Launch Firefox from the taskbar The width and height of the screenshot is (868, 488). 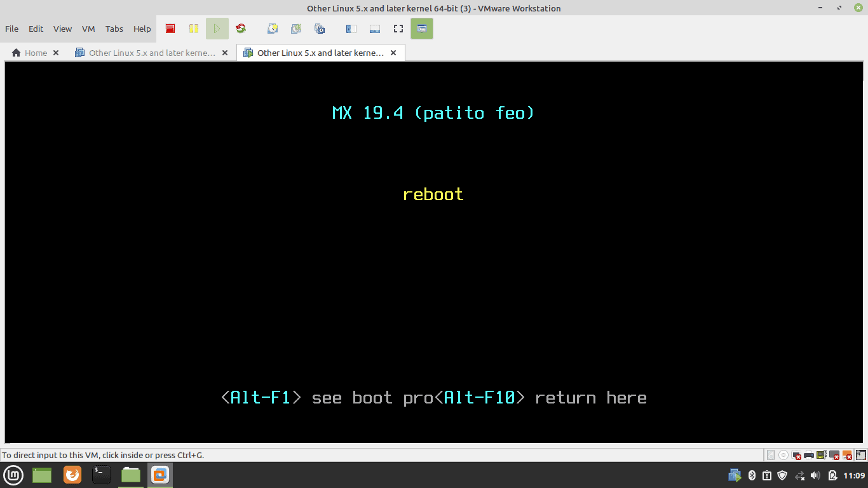point(72,475)
